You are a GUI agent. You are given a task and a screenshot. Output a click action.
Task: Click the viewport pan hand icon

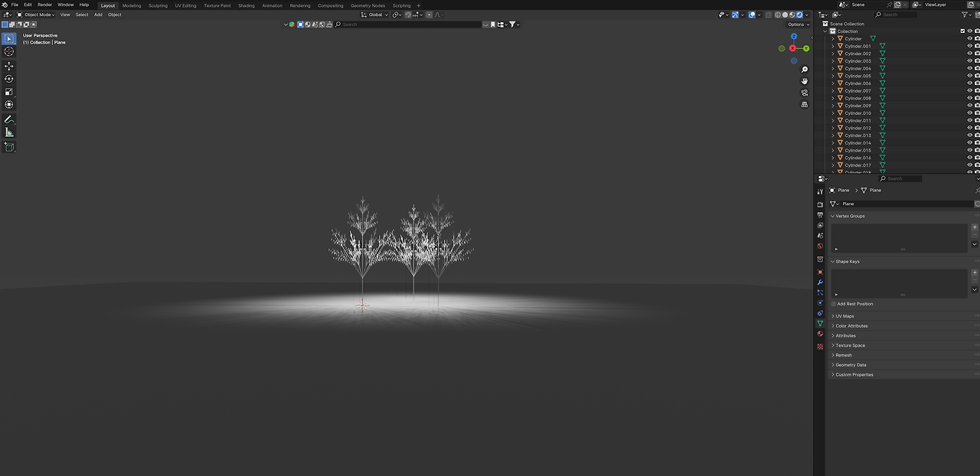pyautogui.click(x=804, y=81)
